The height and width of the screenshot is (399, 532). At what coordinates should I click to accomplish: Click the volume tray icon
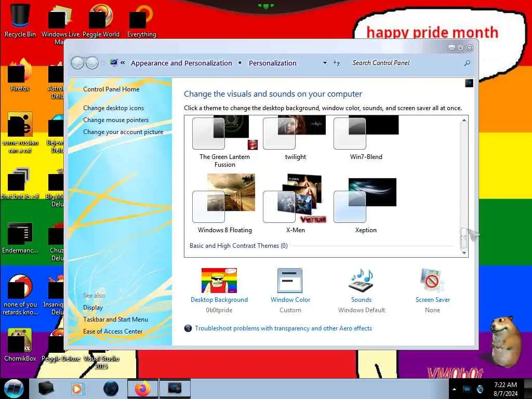click(x=480, y=389)
